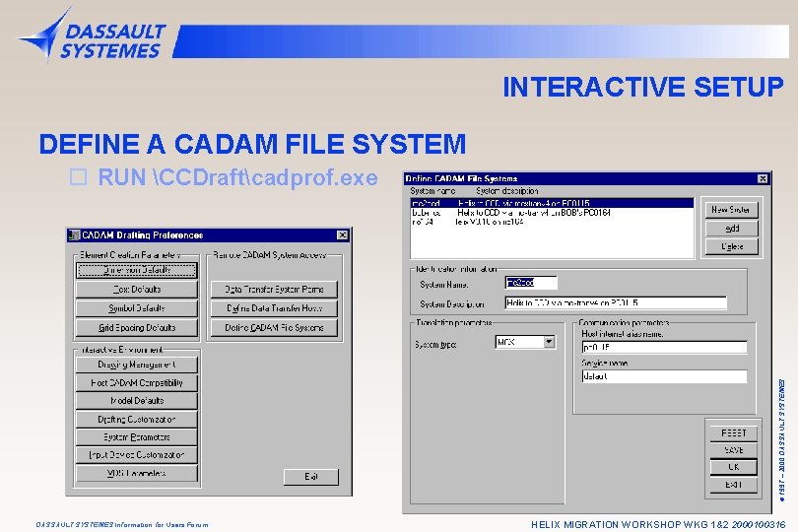Open the Symbol Defaults settings
Viewport: 798px width, 532px height.
(x=136, y=308)
